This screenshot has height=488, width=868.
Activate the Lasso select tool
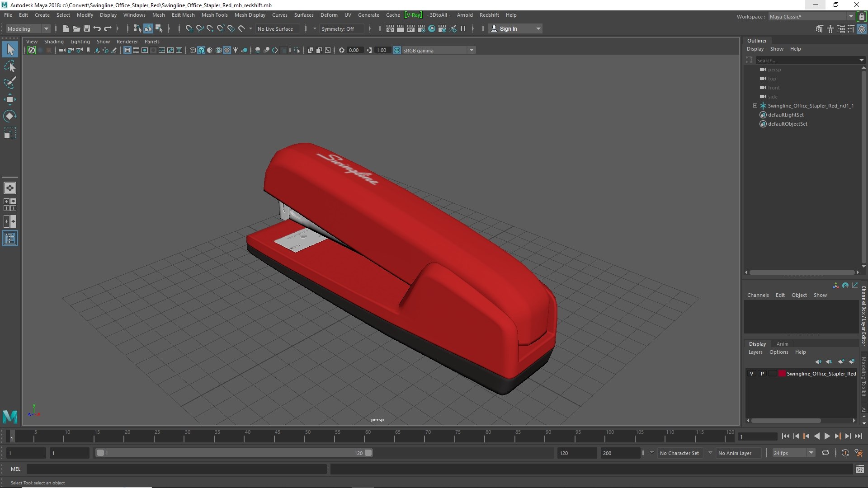[10, 66]
